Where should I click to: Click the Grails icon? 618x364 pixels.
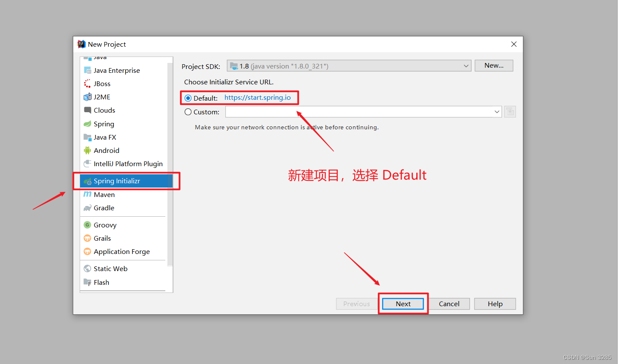pos(87,238)
